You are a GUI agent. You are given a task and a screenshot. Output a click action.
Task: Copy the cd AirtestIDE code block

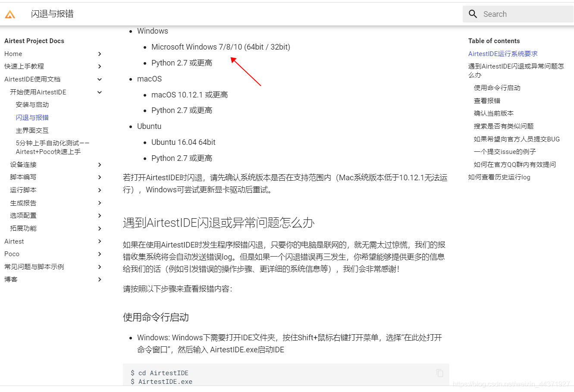coord(439,373)
